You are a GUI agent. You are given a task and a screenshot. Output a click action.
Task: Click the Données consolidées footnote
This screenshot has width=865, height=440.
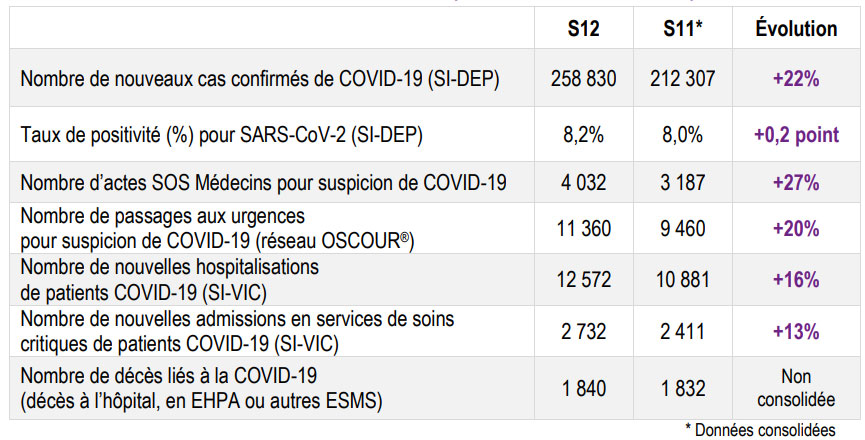[763, 429]
